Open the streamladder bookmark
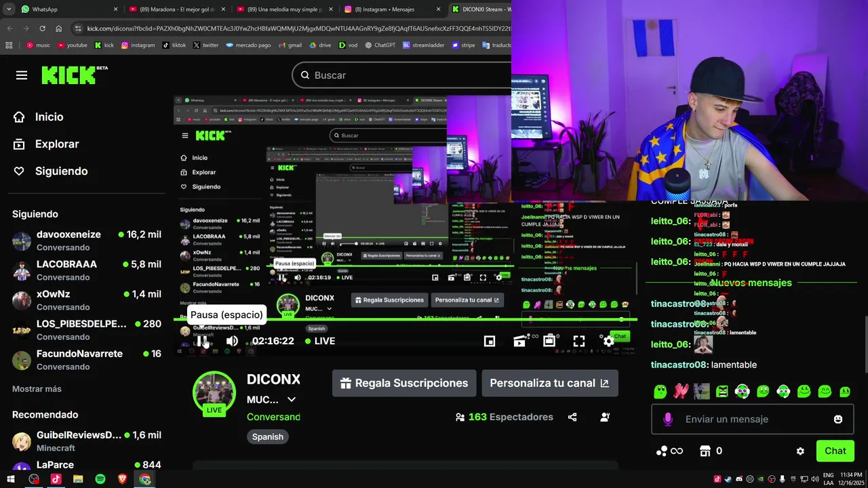 tap(422, 45)
